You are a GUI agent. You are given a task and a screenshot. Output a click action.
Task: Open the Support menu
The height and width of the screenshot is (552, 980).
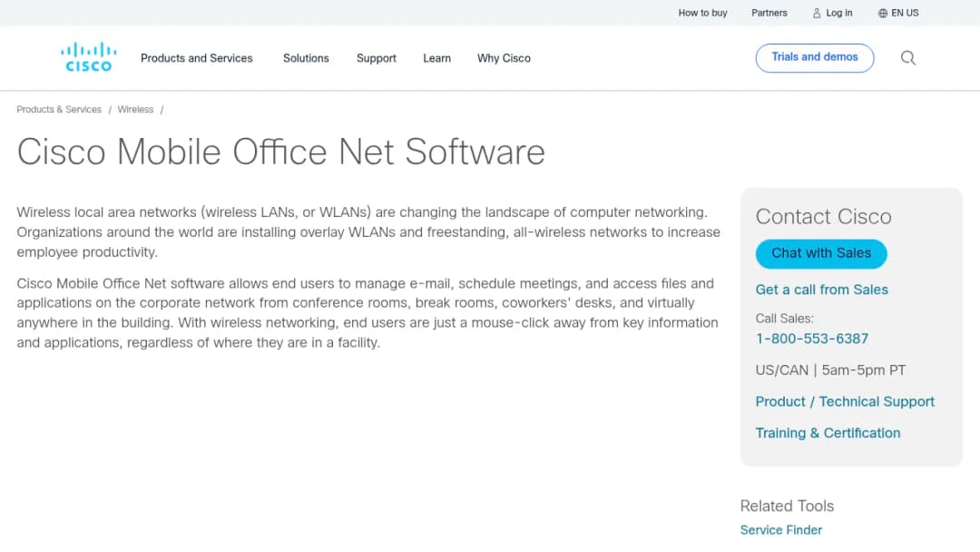pos(377,58)
